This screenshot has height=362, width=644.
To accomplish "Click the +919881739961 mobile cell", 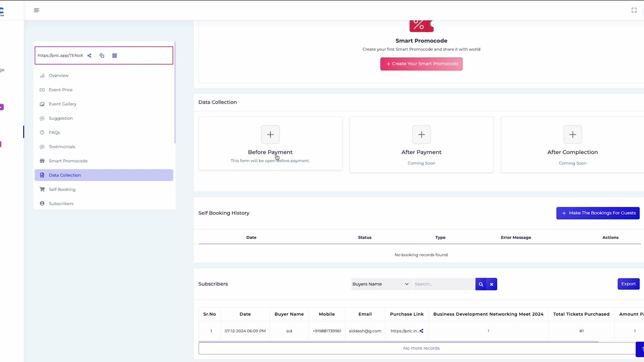I will (x=327, y=331).
